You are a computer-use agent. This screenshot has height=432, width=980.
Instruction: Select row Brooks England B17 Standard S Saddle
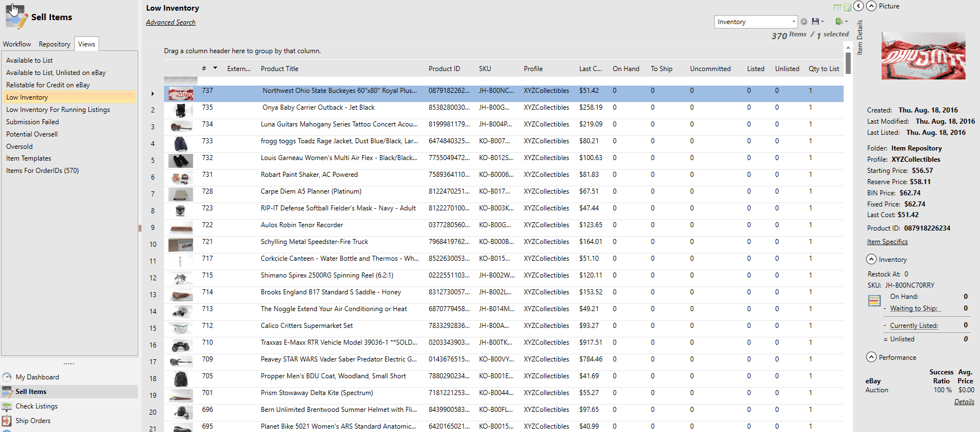pos(504,295)
